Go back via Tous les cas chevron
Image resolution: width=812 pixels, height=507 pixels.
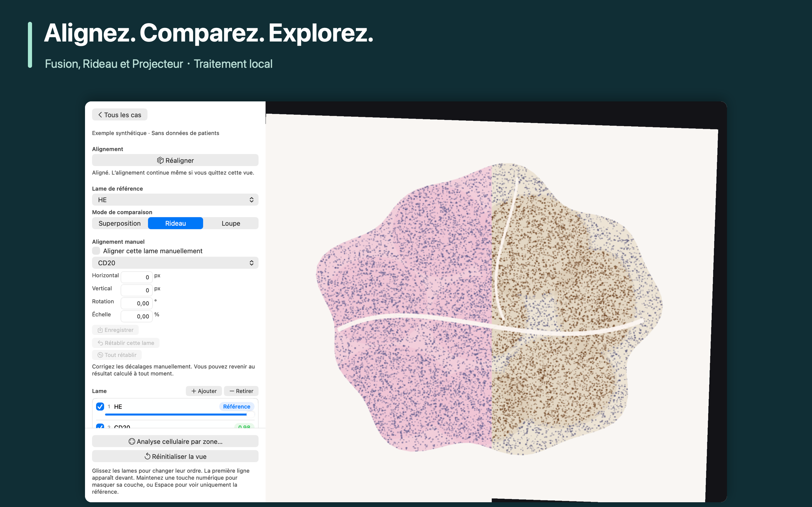[100, 115]
